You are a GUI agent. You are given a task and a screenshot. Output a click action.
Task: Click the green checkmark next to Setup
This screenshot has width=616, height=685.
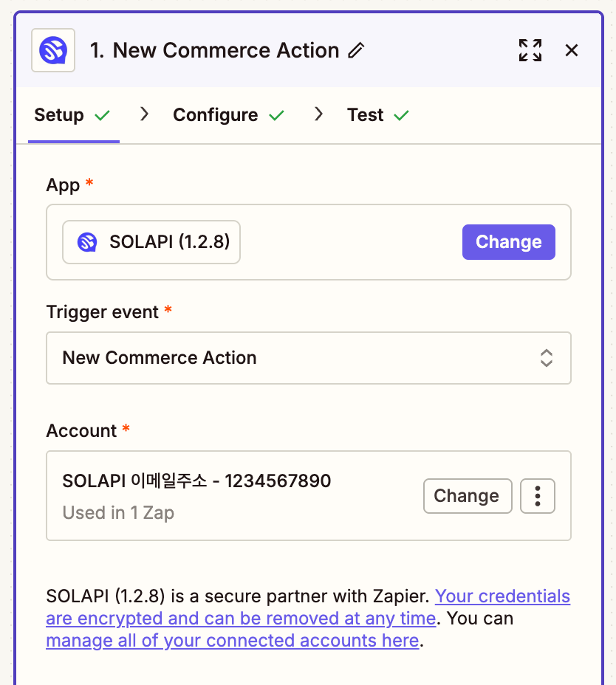(103, 115)
